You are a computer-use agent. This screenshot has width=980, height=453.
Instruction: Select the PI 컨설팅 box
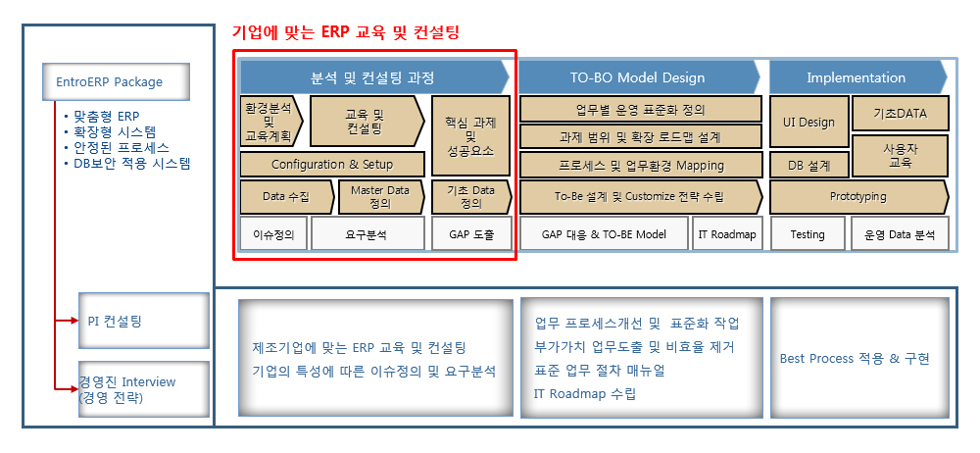[144, 321]
